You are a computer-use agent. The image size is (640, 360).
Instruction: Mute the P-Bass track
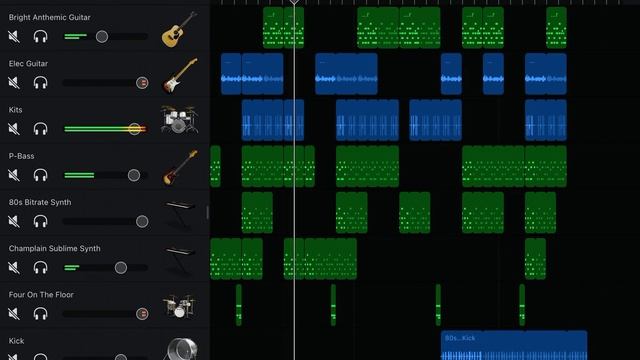(x=14, y=175)
